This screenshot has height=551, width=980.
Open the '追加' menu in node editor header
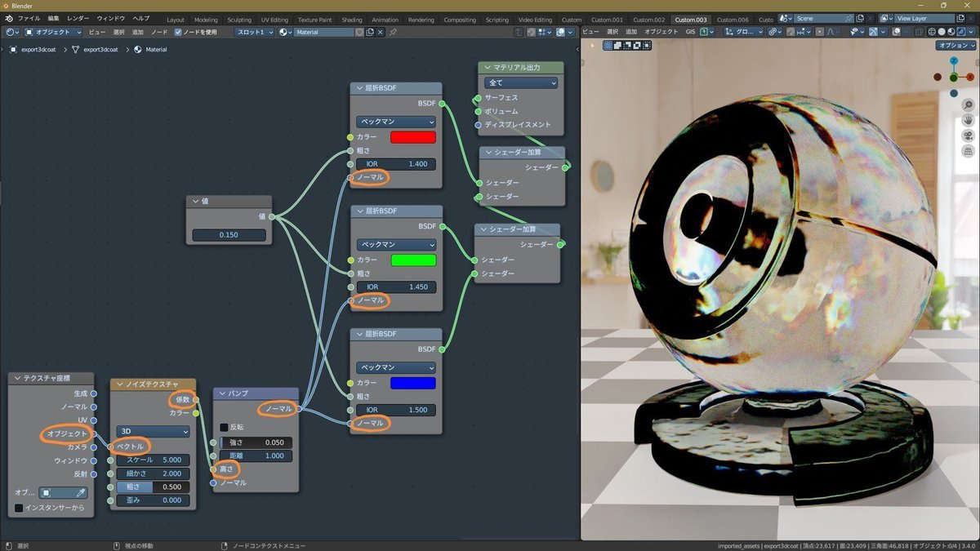(137, 32)
